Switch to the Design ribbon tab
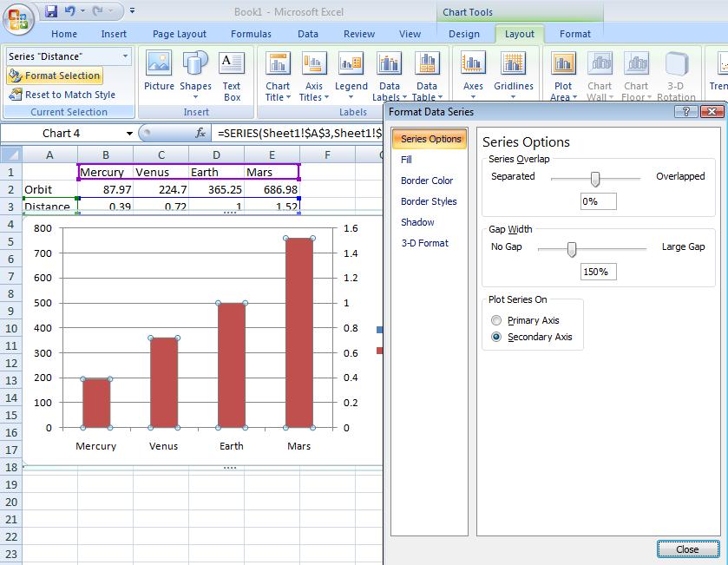The height and width of the screenshot is (565, 728). 464,34
